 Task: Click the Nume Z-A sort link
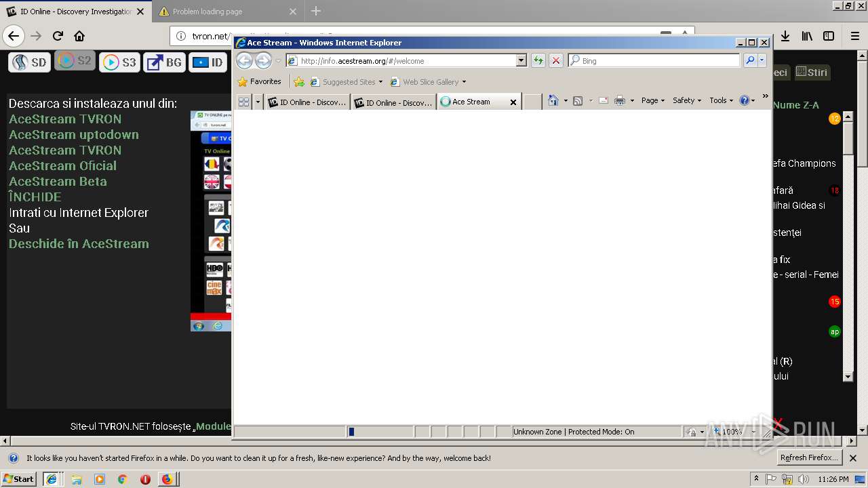795,105
